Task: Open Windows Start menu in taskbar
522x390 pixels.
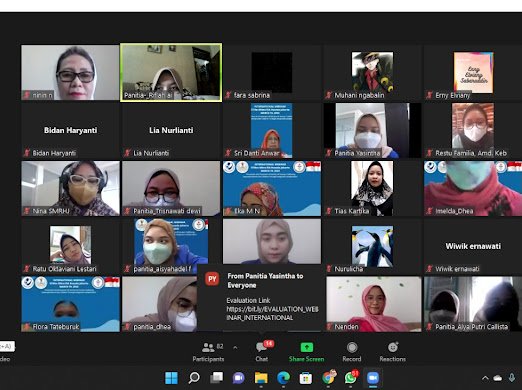Action: pyautogui.click(x=172, y=378)
